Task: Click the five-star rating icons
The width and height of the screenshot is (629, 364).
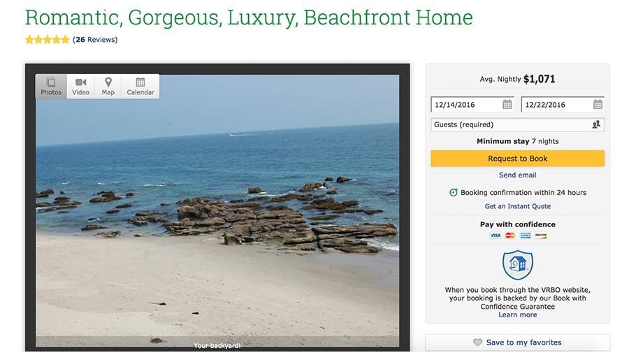Action: [48, 40]
